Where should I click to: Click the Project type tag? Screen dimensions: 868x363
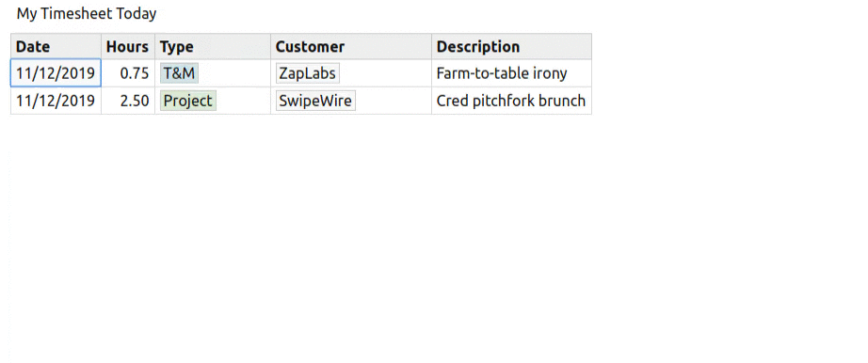188,101
